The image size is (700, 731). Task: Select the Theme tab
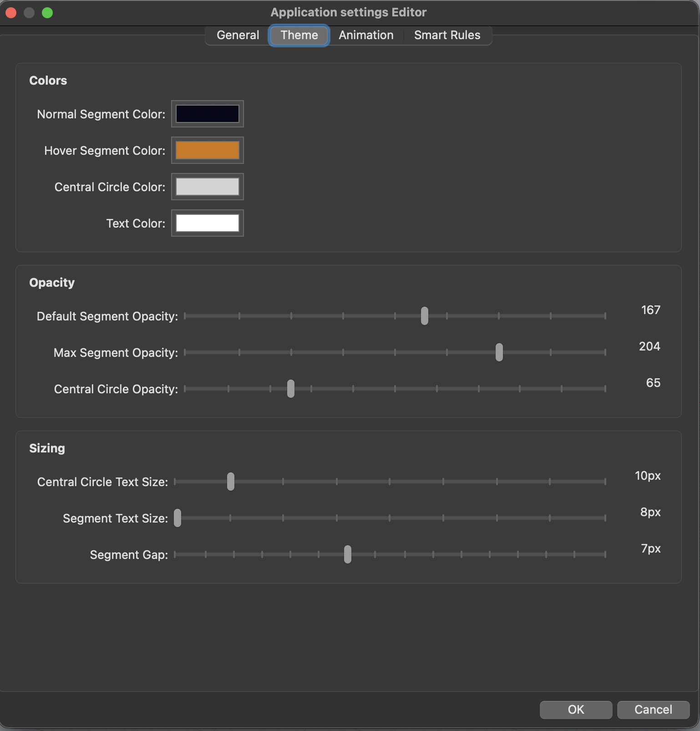(299, 35)
